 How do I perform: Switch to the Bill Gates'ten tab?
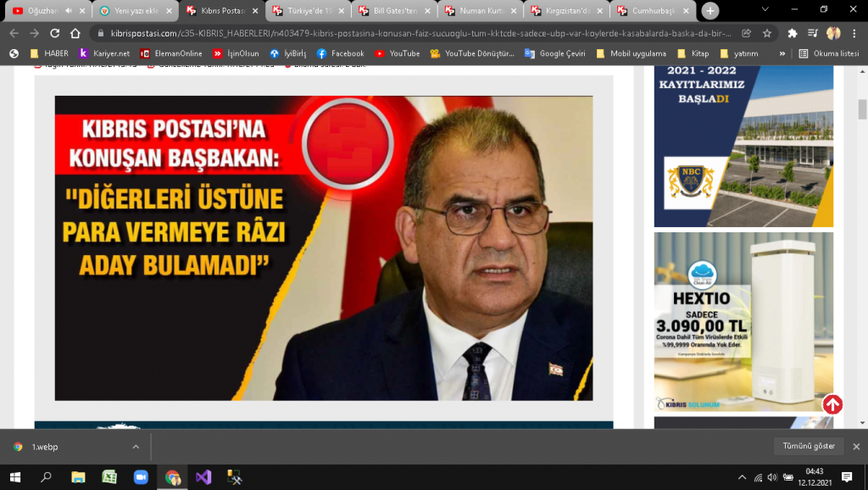(395, 11)
